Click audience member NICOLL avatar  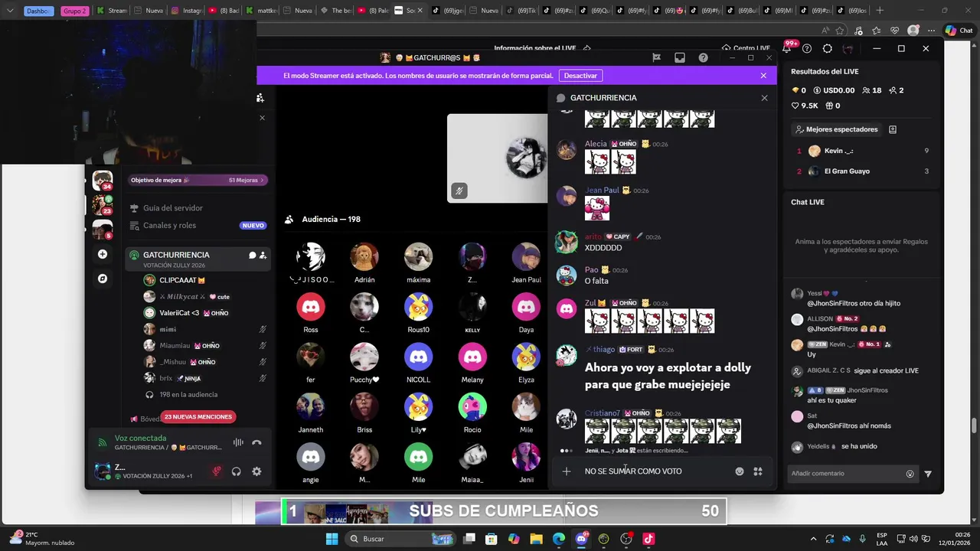(x=418, y=357)
